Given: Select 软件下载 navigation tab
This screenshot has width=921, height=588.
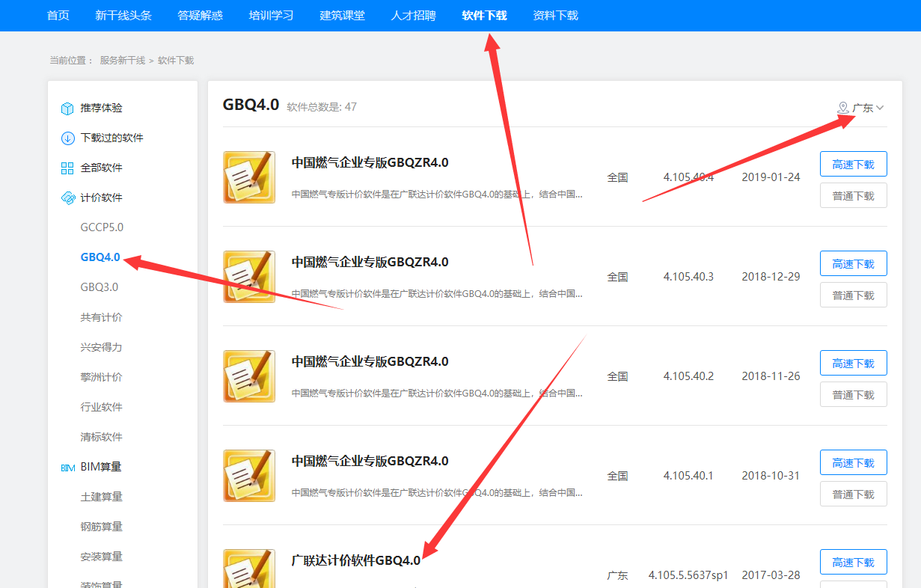Looking at the screenshot, I should pos(485,16).
